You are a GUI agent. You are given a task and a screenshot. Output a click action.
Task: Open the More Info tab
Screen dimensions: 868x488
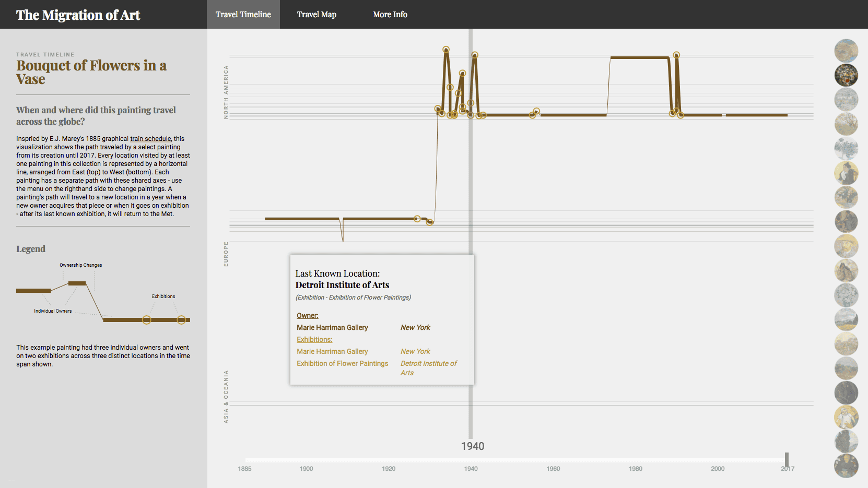coord(390,15)
